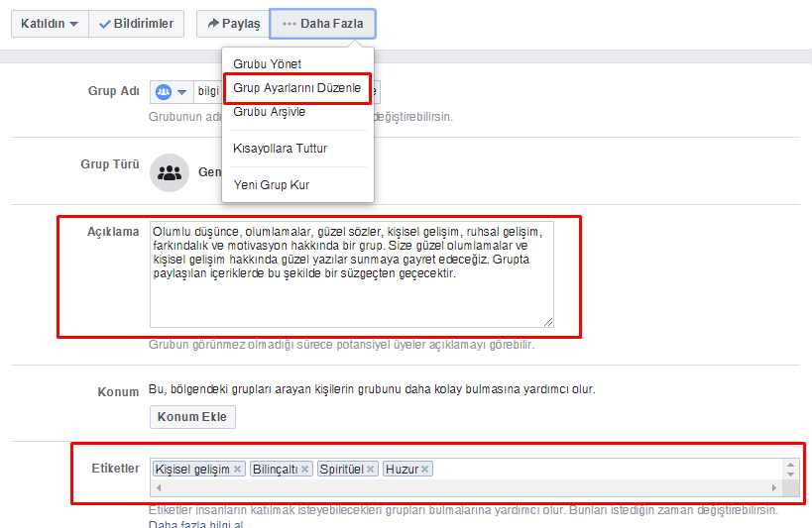This screenshot has width=812, height=528.
Task: Click inside the Açıklama text area
Action: 352,274
